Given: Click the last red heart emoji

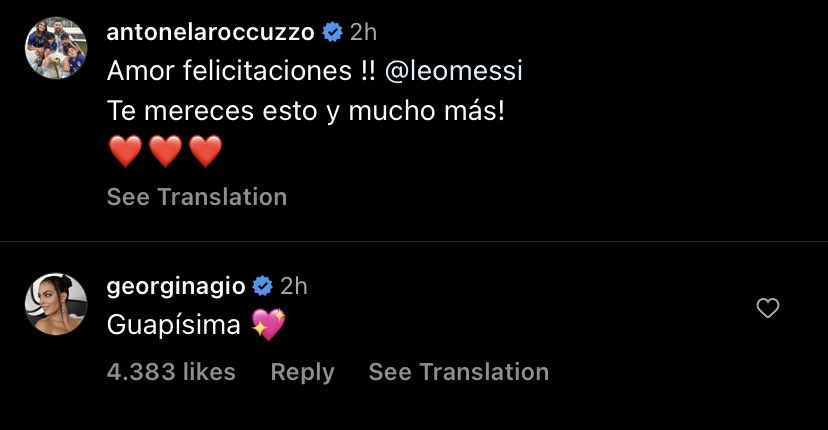Looking at the screenshot, I should 205,152.
